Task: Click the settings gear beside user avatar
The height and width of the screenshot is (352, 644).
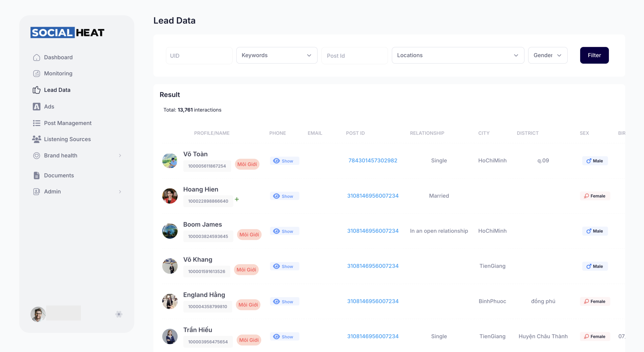Action: pyautogui.click(x=119, y=314)
